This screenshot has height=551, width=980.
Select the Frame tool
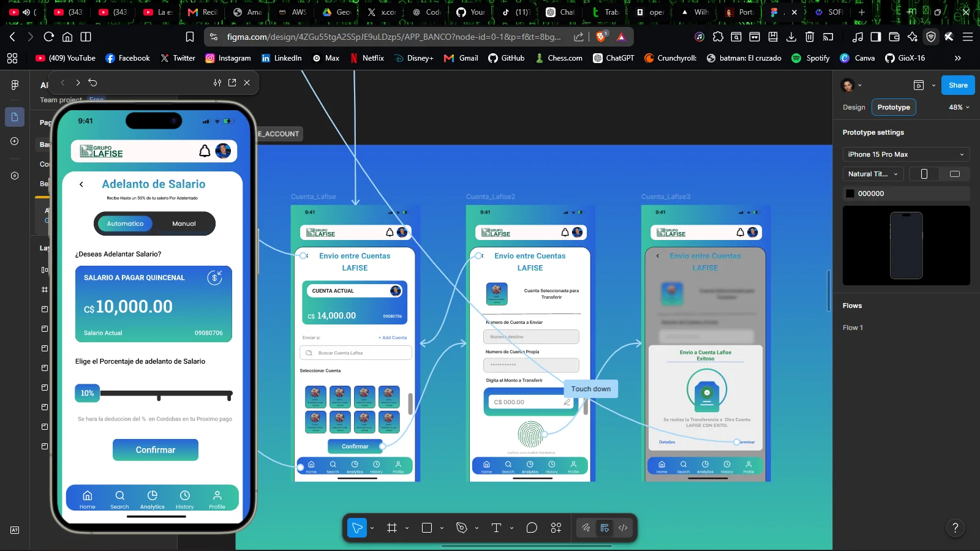pyautogui.click(x=392, y=528)
